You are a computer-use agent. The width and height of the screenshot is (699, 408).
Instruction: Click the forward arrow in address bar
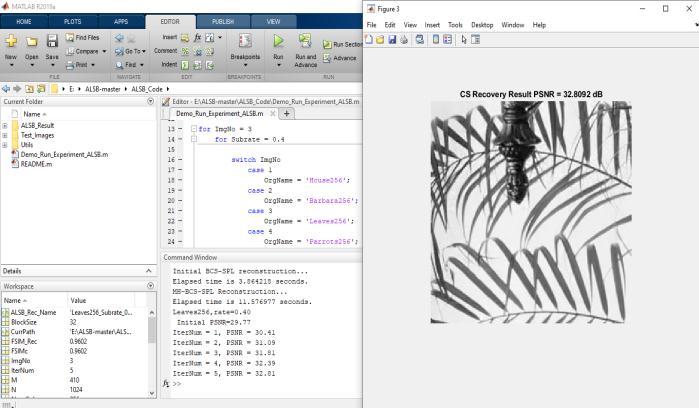tap(17, 89)
